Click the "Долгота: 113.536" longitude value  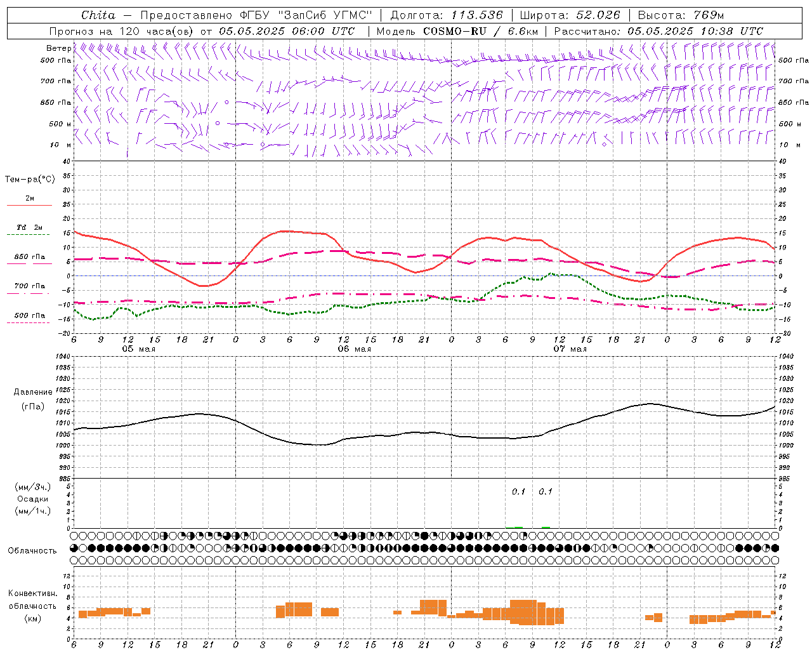tap(447, 15)
